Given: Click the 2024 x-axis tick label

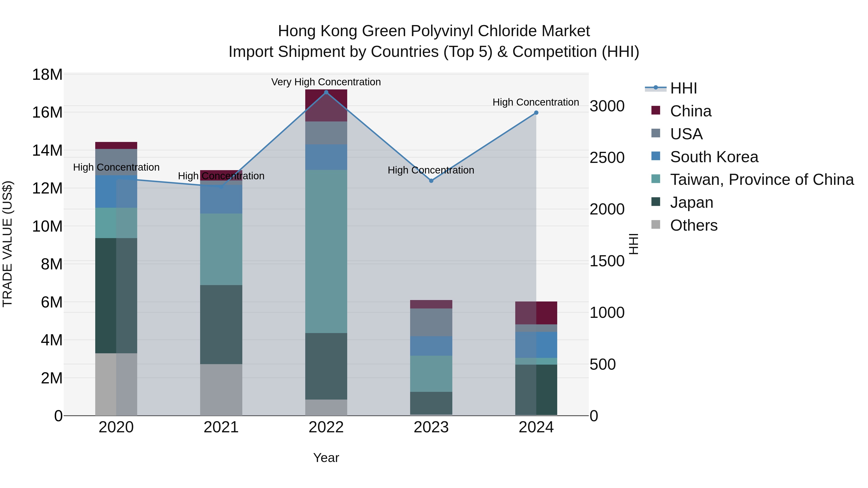Looking at the screenshot, I should (x=536, y=427).
